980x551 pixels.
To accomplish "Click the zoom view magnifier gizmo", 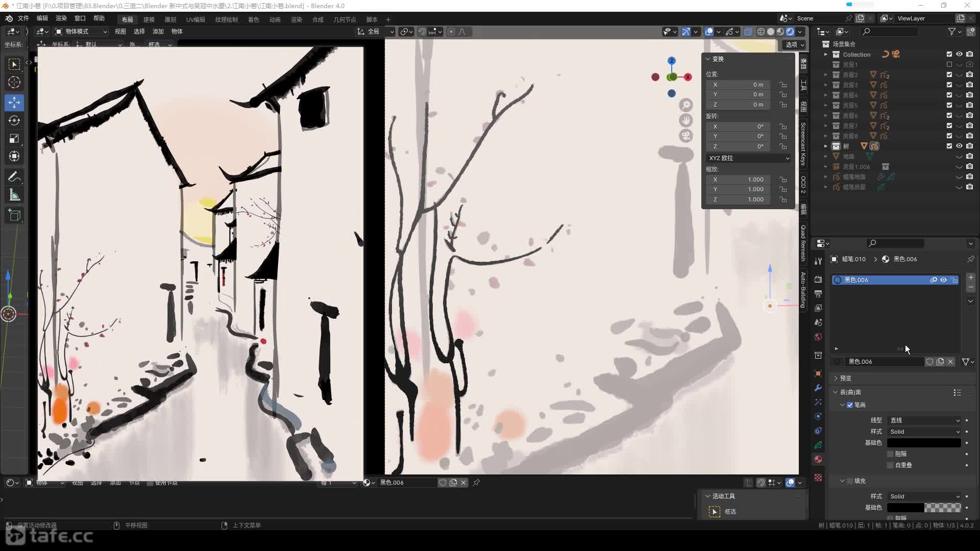I will click(686, 105).
